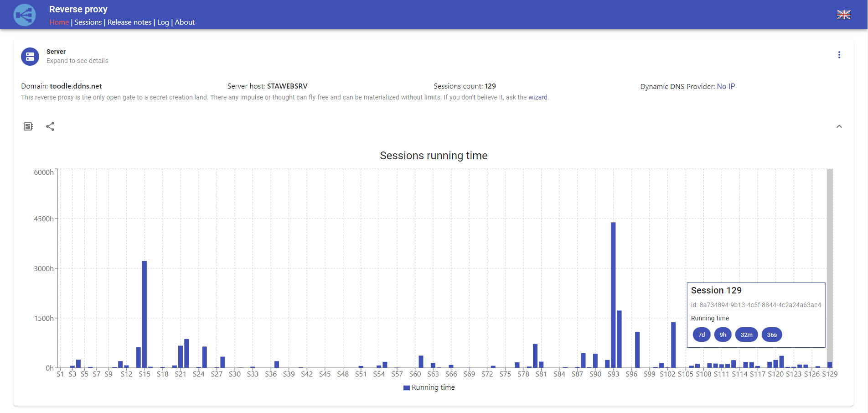Click the Reverse proxy title text
The image size is (868, 413).
coord(78,9)
